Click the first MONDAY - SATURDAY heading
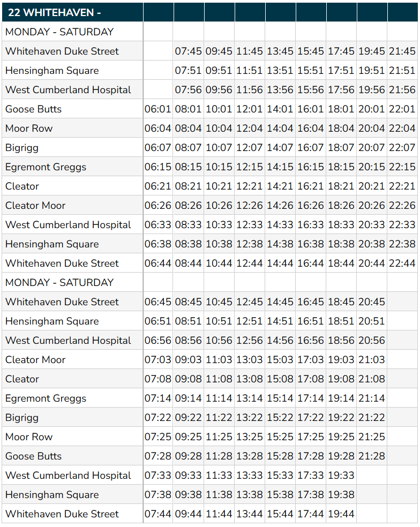Viewport: 420px width, 527px height. 59,32
